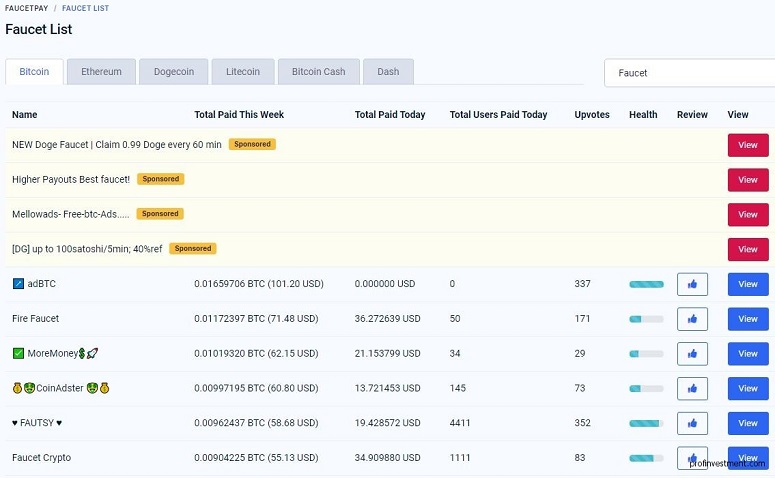Click the MoreMoney health bar

pos(646,353)
